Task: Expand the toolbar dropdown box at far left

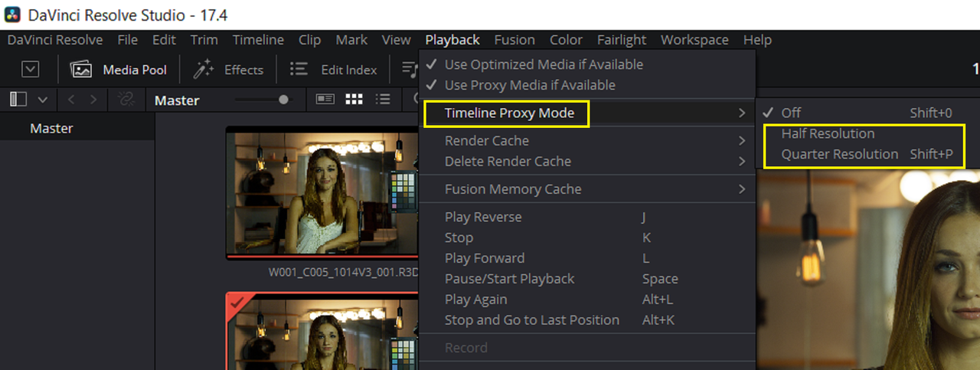Action: click(30, 70)
